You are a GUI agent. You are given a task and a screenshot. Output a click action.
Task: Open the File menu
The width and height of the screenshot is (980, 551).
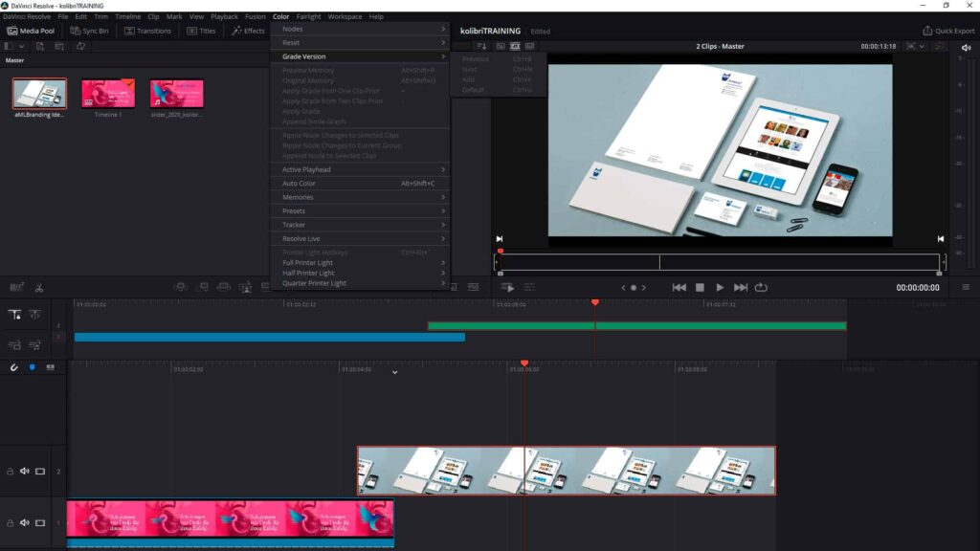[63, 16]
